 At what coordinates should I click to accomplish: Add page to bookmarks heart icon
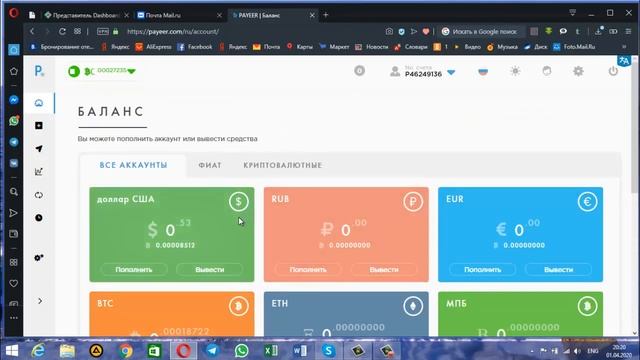426,31
